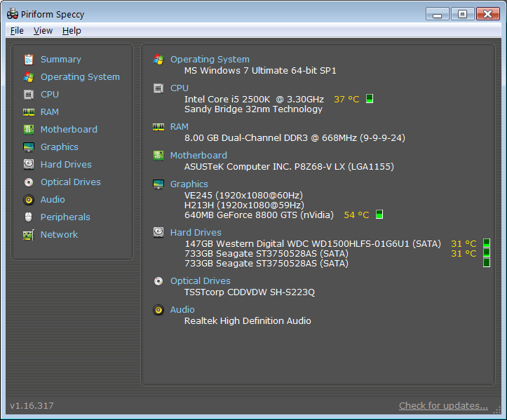Click the window resize grip corner

[497, 410]
